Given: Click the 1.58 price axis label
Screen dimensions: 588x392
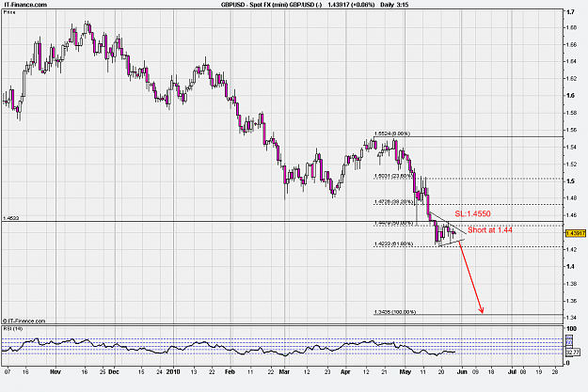Looking at the screenshot, I should [x=572, y=113].
